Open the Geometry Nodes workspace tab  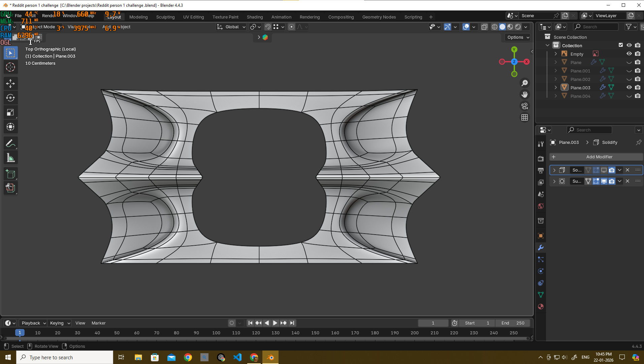(x=379, y=17)
